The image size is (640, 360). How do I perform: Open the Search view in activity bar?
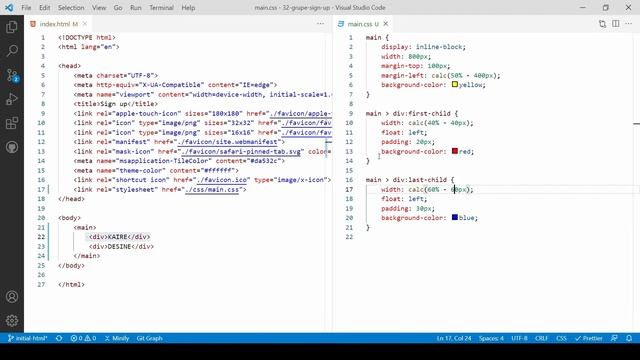[x=12, y=51]
